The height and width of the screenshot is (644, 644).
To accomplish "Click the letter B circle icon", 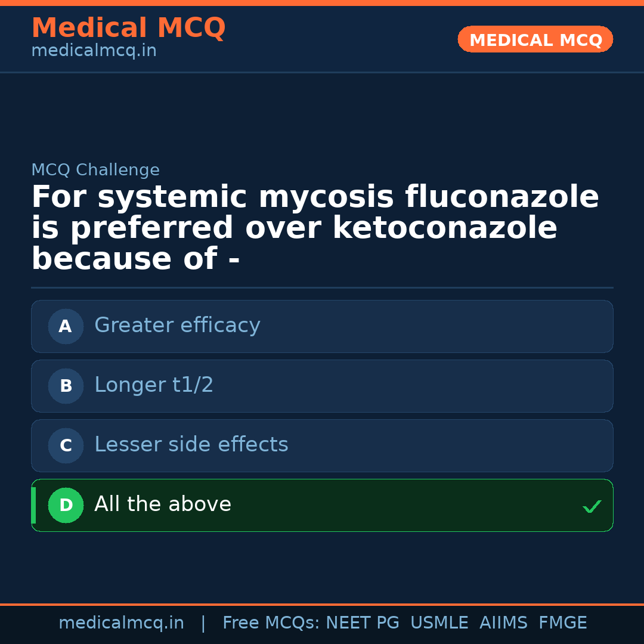I will click(66, 386).
